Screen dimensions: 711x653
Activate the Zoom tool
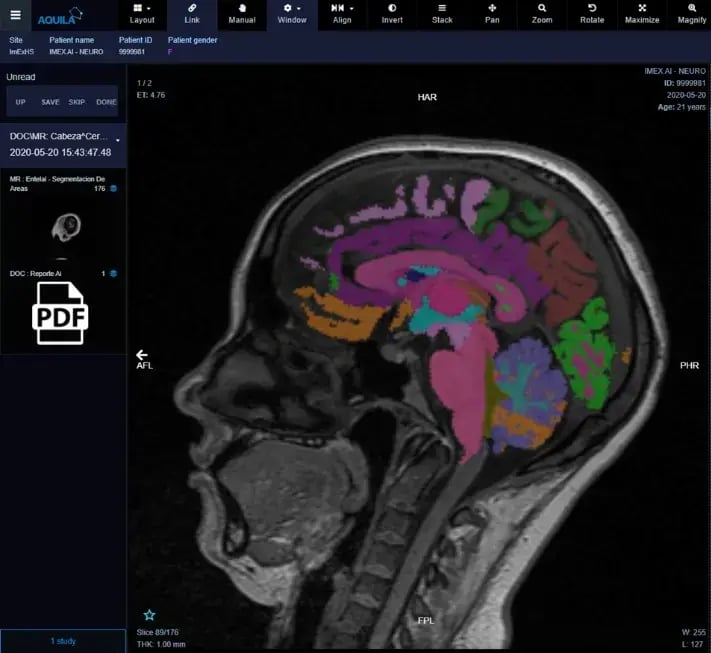[x=542, y=13]
